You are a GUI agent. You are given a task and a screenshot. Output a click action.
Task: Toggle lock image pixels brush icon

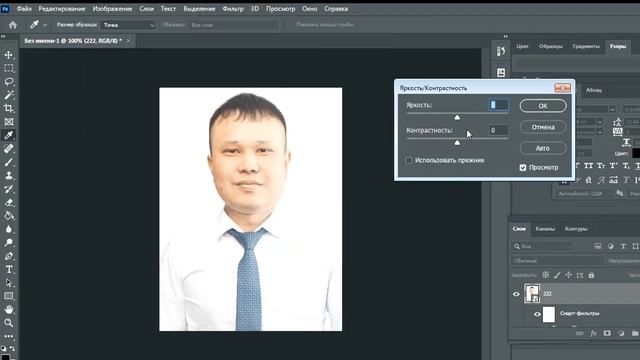[x=557, y=275]
